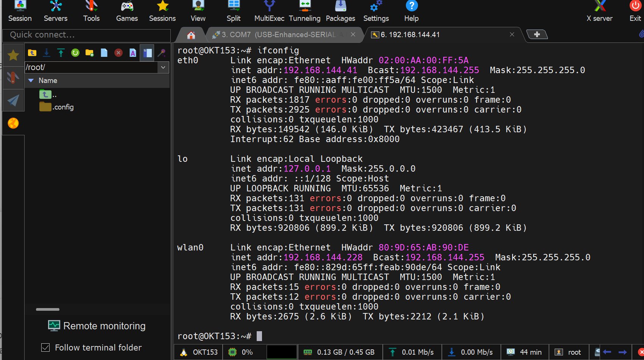Open the Sftp sidebar tab with globe icon

13,123
